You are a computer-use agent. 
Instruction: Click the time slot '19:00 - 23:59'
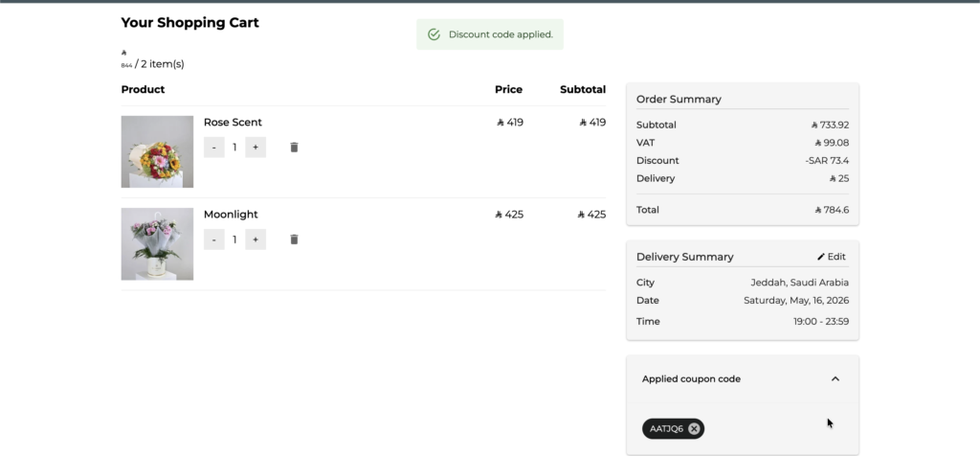[821, 321]
